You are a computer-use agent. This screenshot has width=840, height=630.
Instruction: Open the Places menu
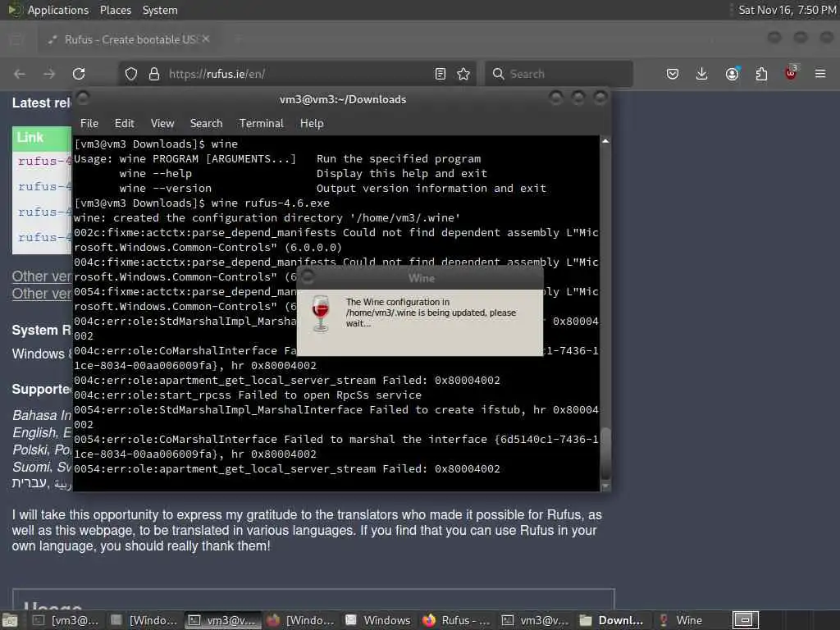point(115,10)
